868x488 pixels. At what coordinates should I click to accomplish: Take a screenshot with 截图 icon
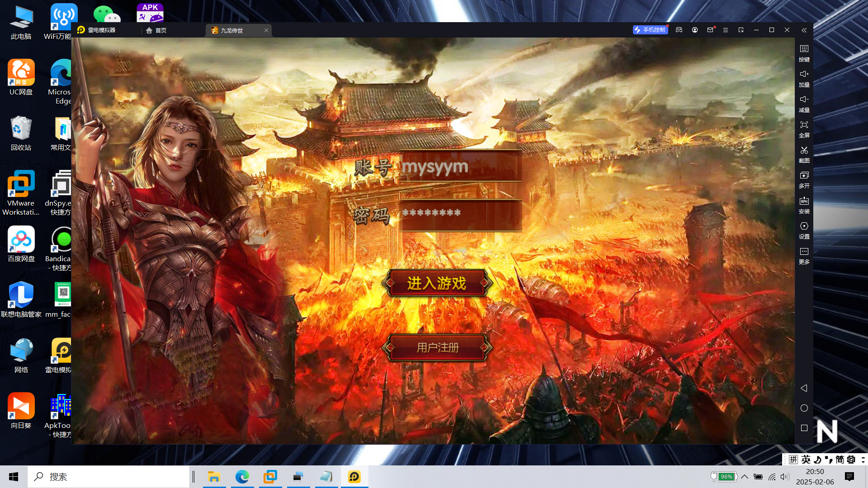(x=804, y=154)
